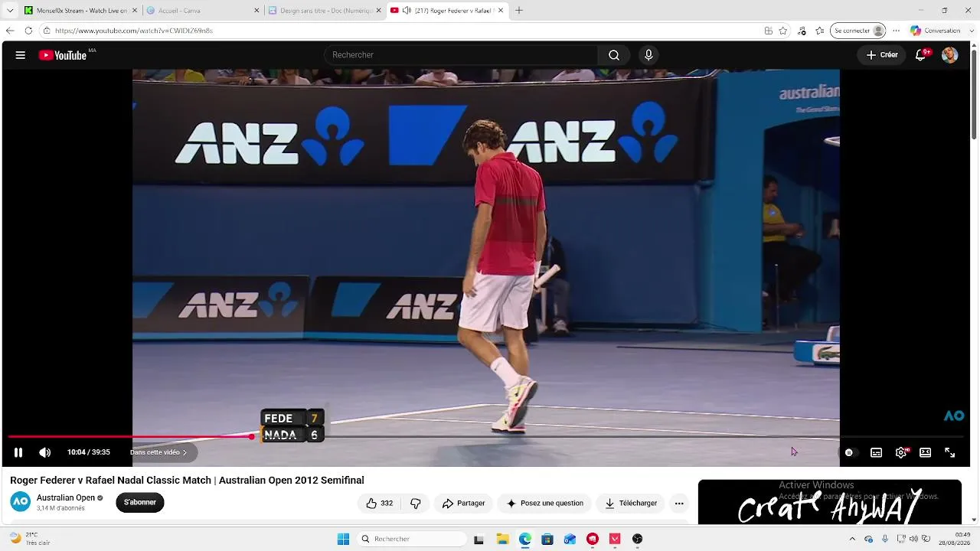The height and width of the screenshot is (551, 980).
Task: Open the Australian Open channel name link
Action: (66, 497)
